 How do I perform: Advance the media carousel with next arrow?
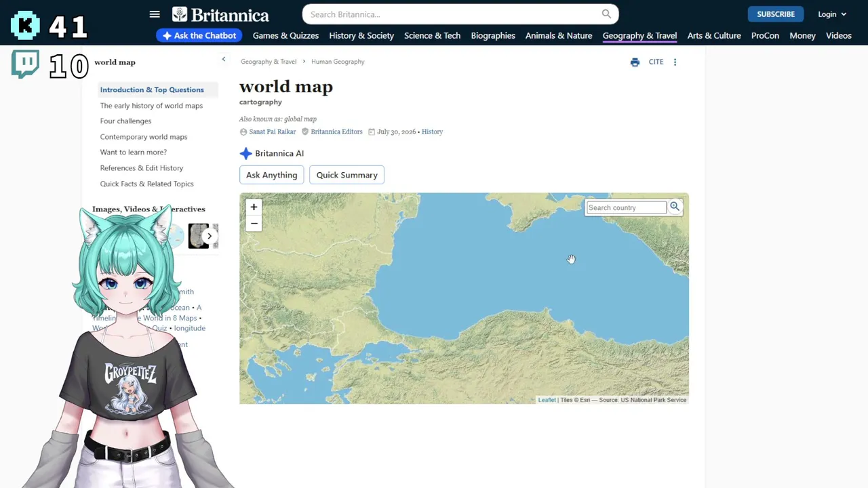tap(209, 236)
